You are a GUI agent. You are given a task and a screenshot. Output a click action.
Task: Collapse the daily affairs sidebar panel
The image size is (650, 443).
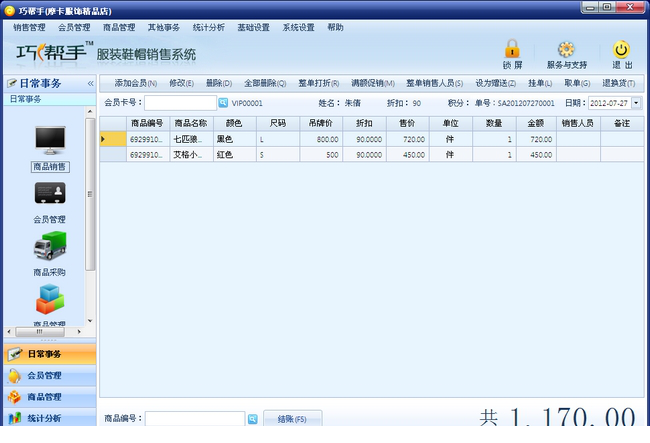tap(90, 84)
